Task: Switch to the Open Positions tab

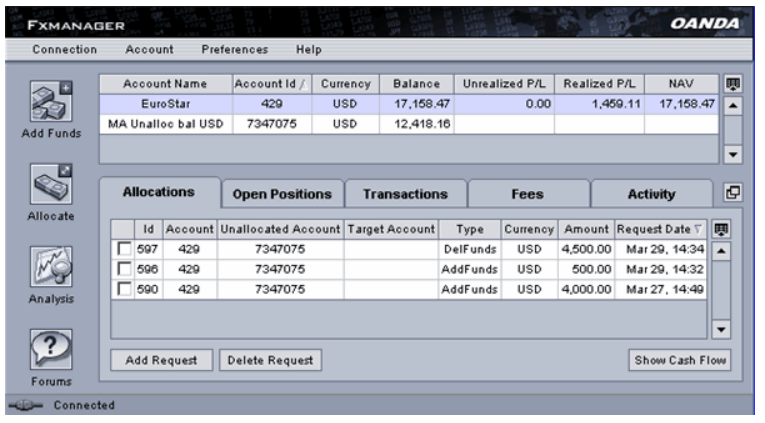Action: click(x=282, y=194)
